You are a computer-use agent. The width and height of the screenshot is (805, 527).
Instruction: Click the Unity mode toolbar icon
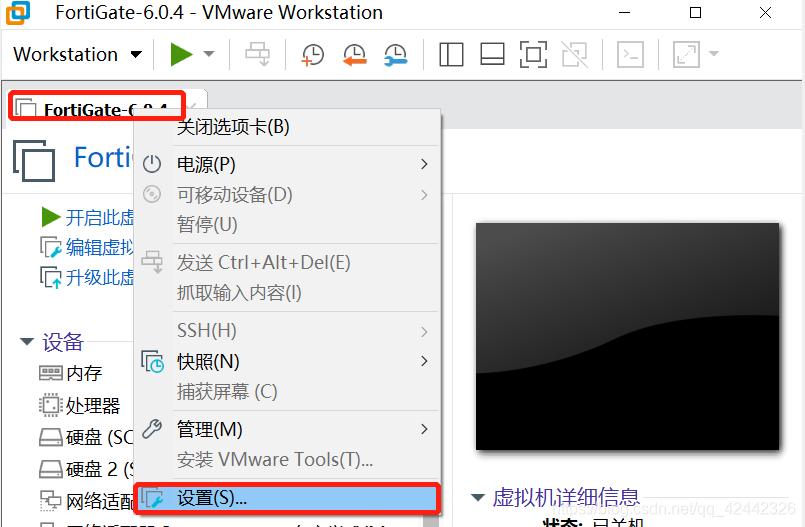pyautogui.click(x=574, y=54)
